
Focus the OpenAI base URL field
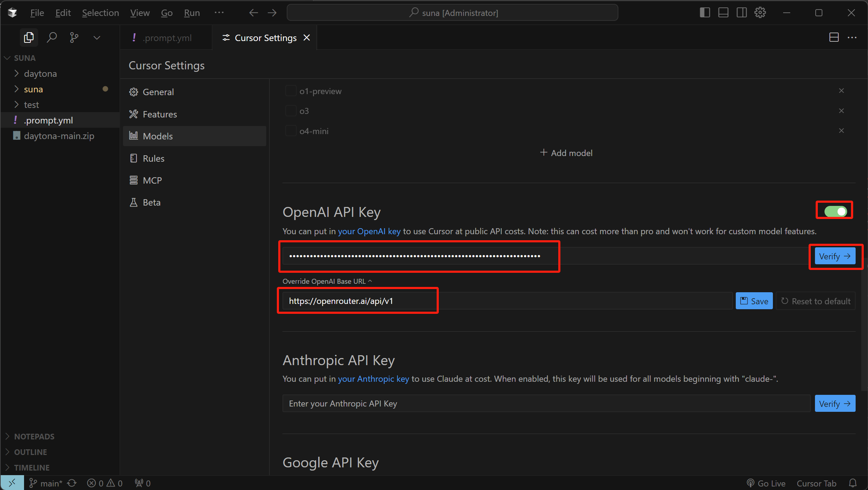(507, 301)
